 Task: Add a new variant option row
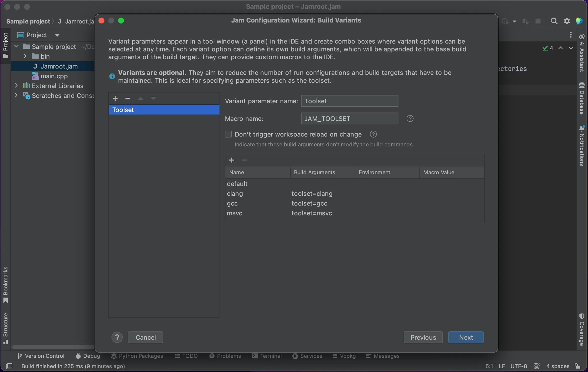(x=232, y=160)
